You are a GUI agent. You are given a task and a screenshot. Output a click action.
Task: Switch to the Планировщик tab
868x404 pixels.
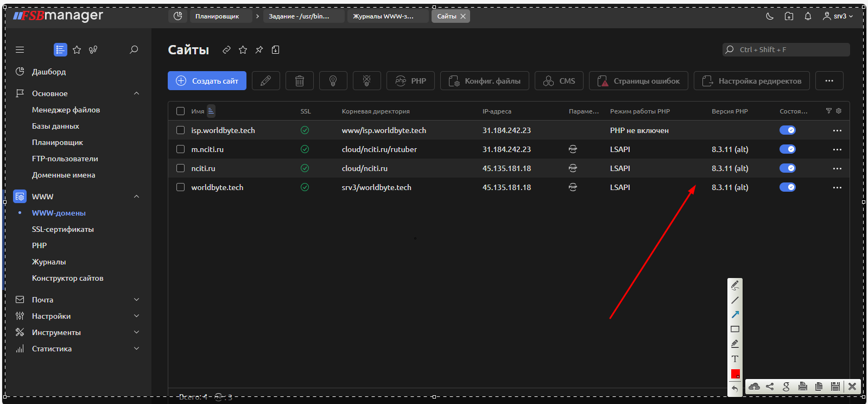[x=217, y=16]
